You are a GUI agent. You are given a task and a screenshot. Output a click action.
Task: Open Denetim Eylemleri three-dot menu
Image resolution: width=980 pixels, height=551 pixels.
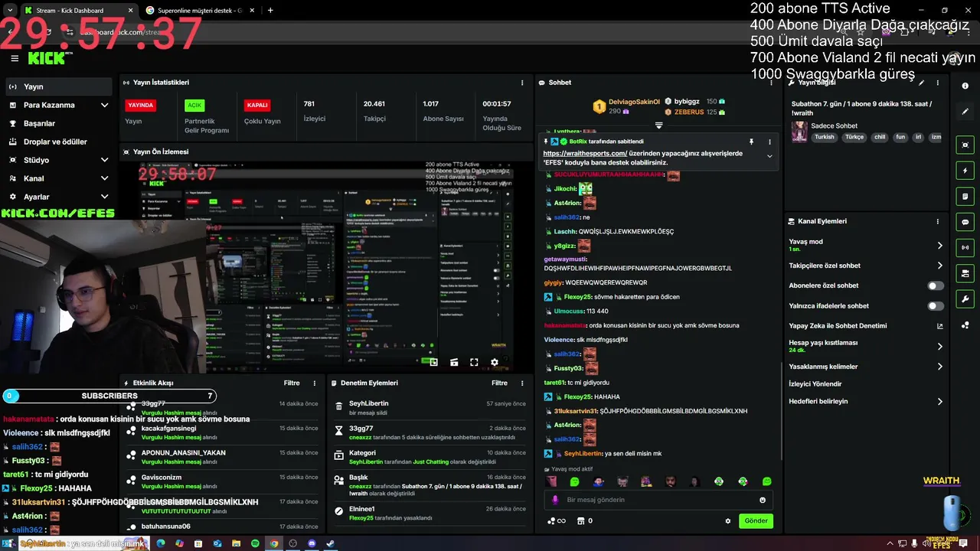[522, 383]
